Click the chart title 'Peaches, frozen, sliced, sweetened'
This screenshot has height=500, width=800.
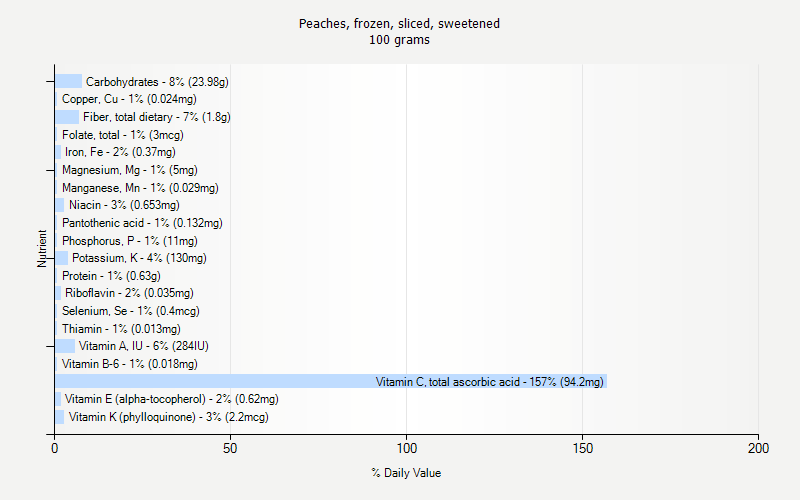pos(399,23)
